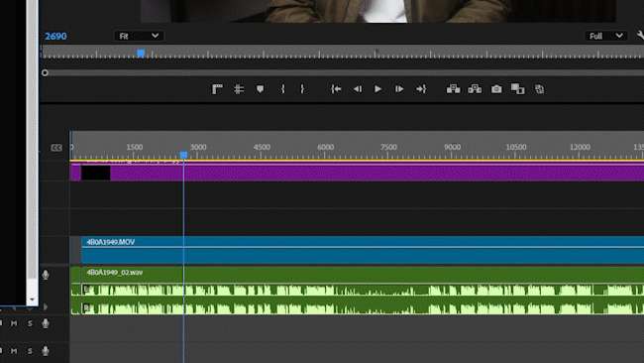
Task: Click the voice-over microphone on the 4B0A1949_02.wav track
Action: pos(46,275)
